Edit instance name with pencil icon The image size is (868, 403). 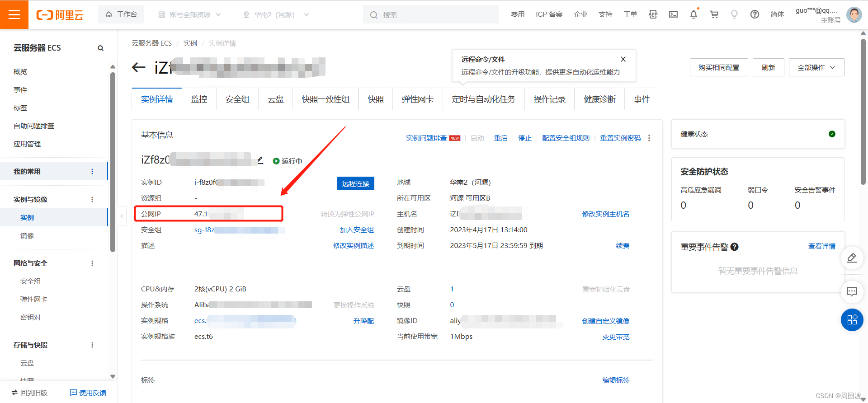[x=260, y=160]
